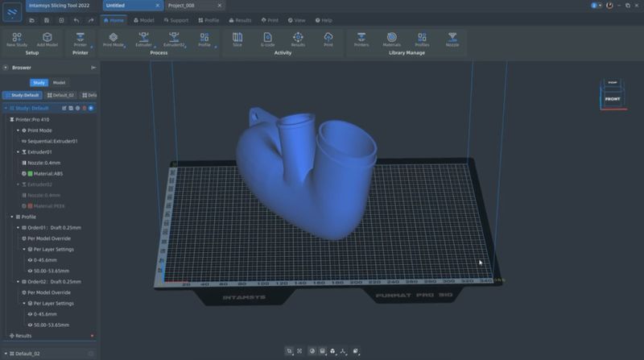
Task: Select the Results item in tree
Action: [23, 335]
